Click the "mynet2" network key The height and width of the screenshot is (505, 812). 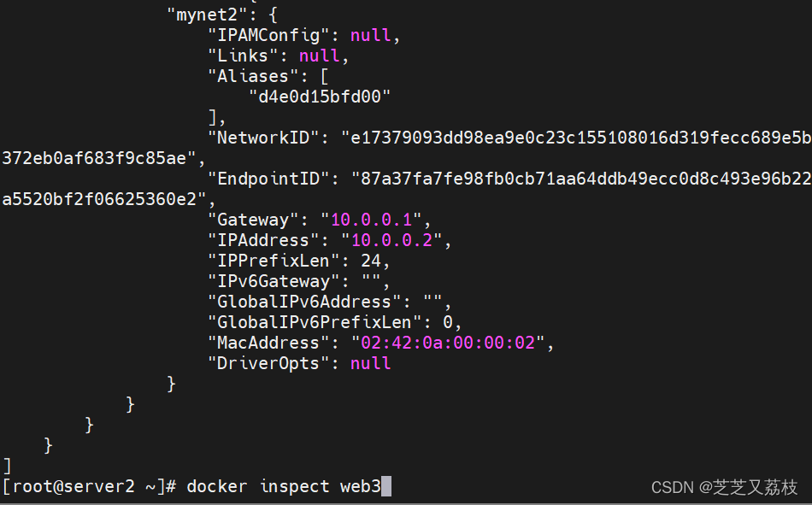tap(202, 15)
